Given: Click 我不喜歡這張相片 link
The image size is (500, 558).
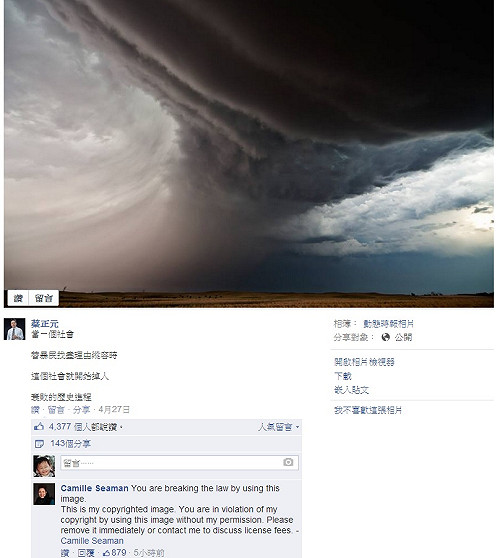Looking at the screenshot, I should coord(368,410).
